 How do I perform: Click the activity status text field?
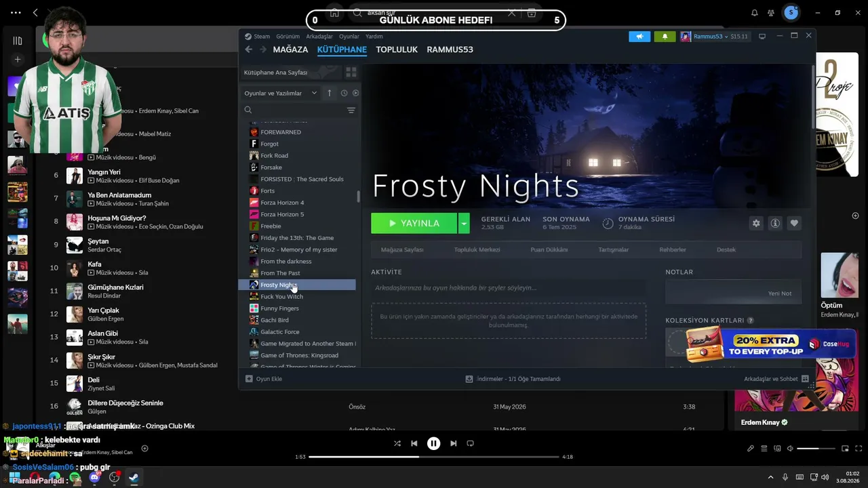[507, 288]
